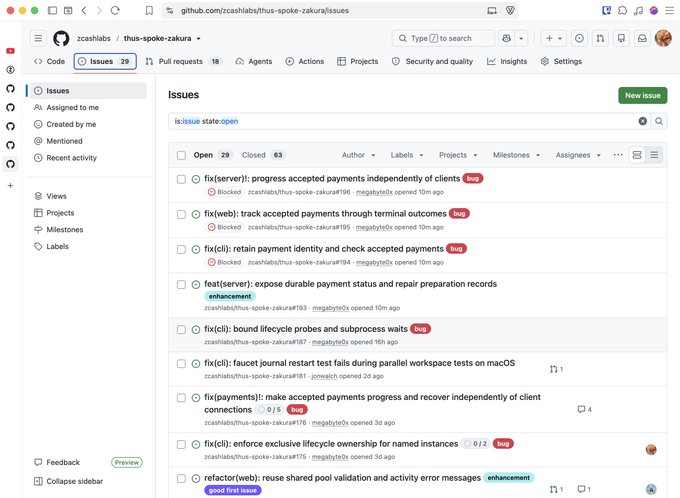Open the GitHub home logo
The image size is (680, 498).
[x=61, y=38]
